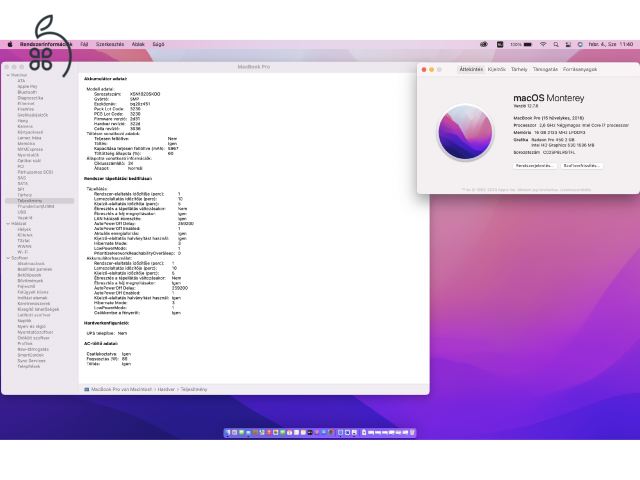Select PCI in the sidebar
Image resolution: width=640 pixels, height=480 pixels.
[x=20, y=167]
